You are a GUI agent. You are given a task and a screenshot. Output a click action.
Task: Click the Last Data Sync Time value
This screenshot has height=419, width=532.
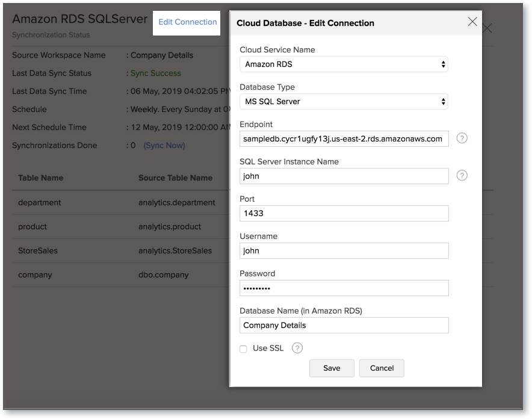(180, 92)
